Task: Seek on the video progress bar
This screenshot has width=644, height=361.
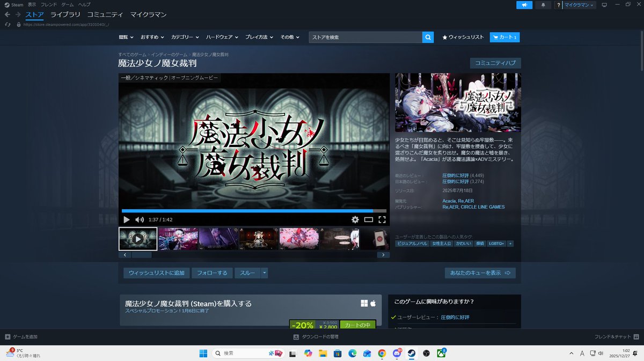Action: tap(254, 211)
